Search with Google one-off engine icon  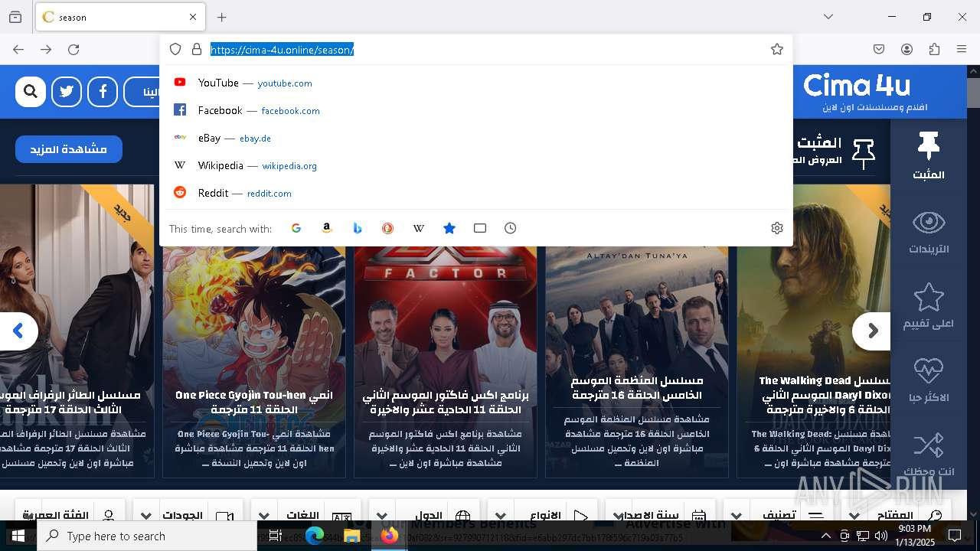point(296,228)
